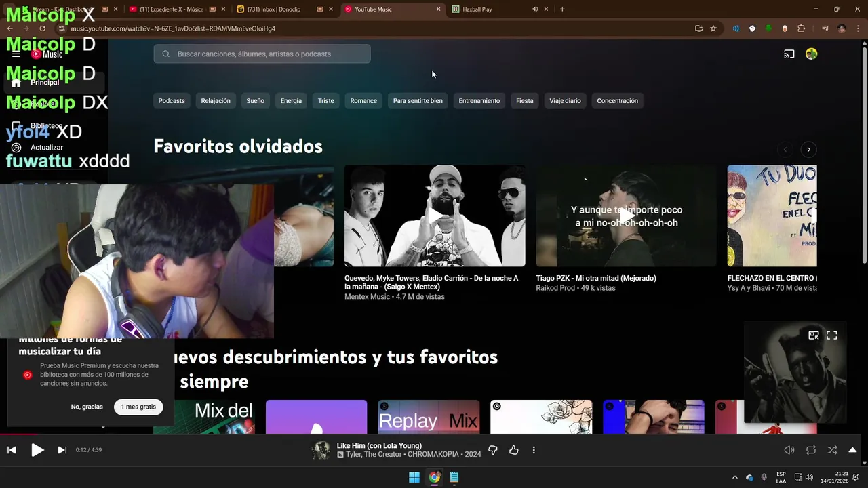Screen dimensions: 868x488
Task: Open Tiago PZK Mi otra mitad thumbnail
Action: (x=626, y=216)
